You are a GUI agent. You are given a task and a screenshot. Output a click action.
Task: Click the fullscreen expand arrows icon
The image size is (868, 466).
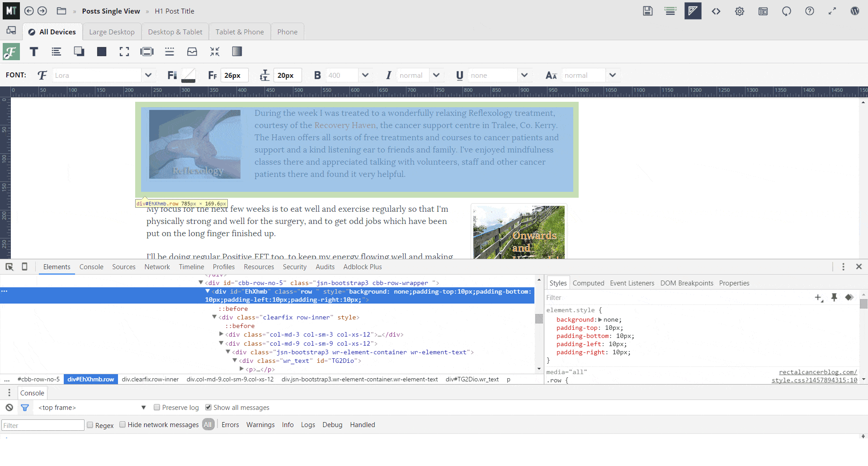pos(832,11)
